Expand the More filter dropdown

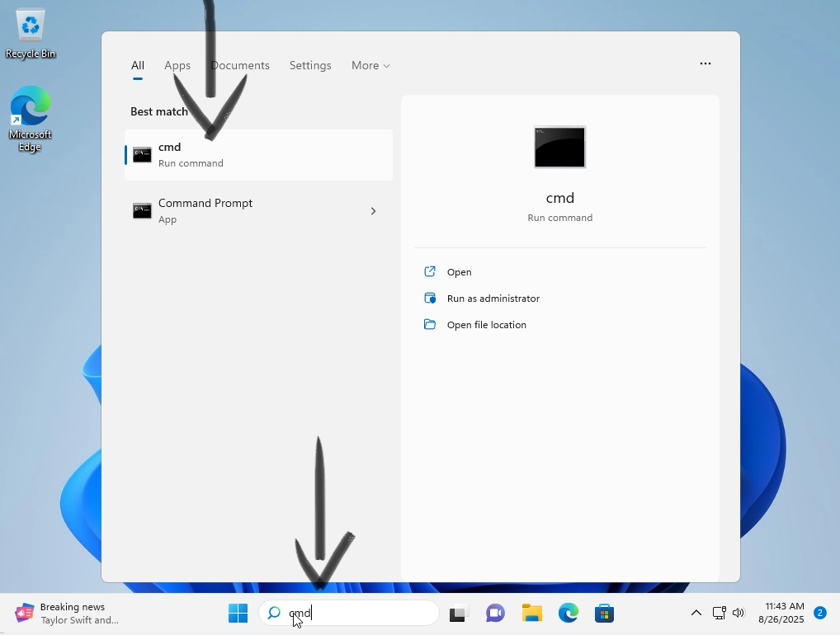coord(370,65)
